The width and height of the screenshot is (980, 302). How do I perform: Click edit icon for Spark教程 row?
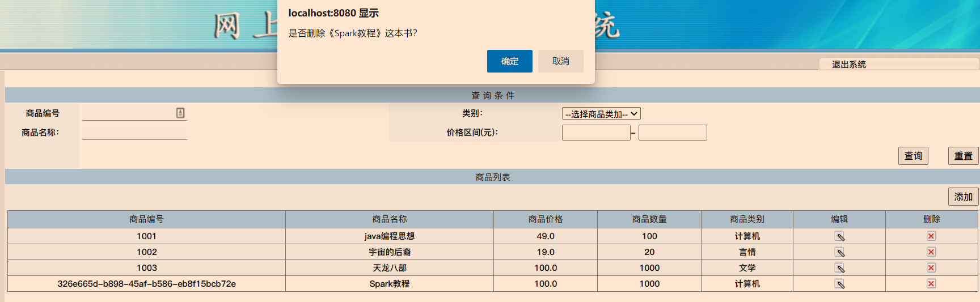pos(839,284)
